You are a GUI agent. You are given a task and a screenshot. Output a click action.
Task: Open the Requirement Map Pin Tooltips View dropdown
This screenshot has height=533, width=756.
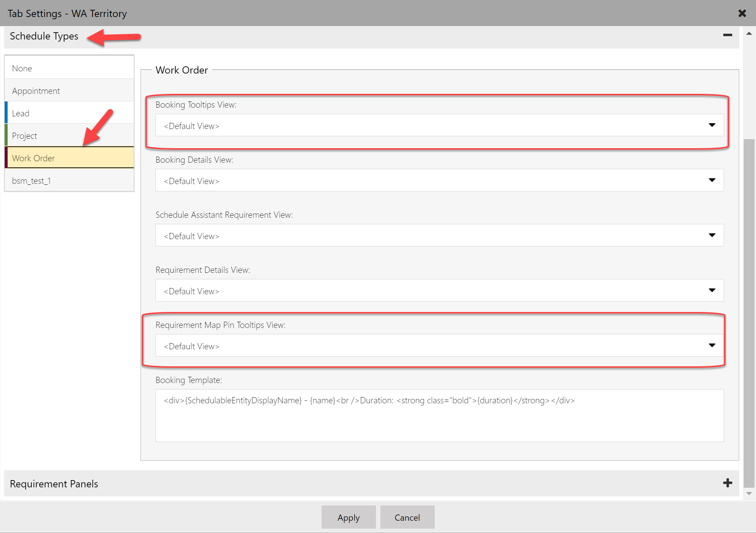tap(712, 345)
